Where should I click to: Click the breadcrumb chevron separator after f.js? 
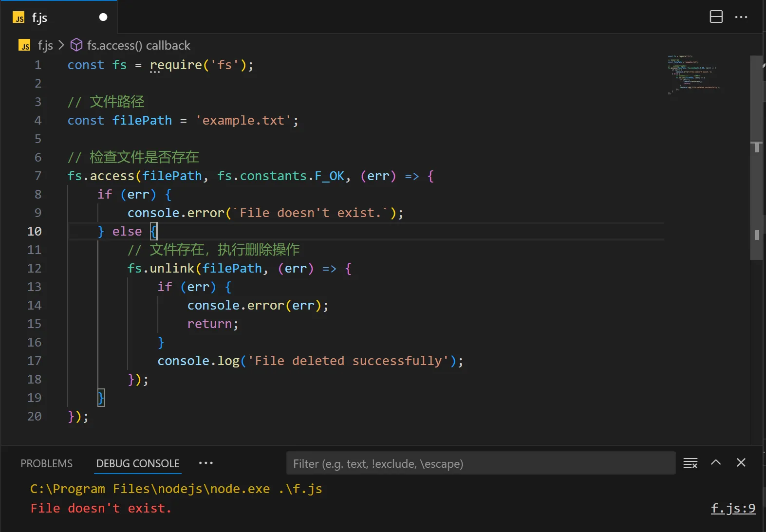61,45
